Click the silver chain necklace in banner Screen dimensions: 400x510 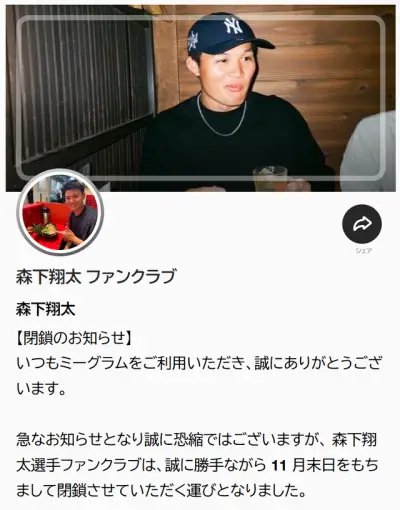[x=221, y=115]
